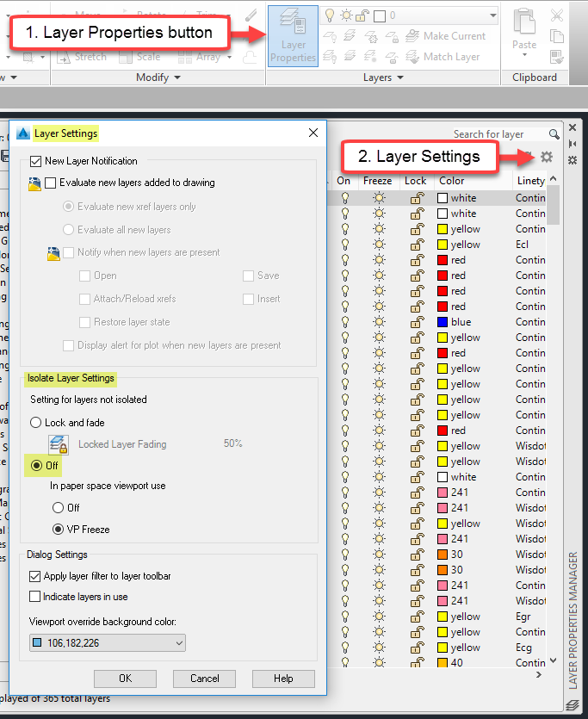588x719 pixels.
Task: Click the Make Current layer tool
Action: pyautogui.click(x=445, y=36)
